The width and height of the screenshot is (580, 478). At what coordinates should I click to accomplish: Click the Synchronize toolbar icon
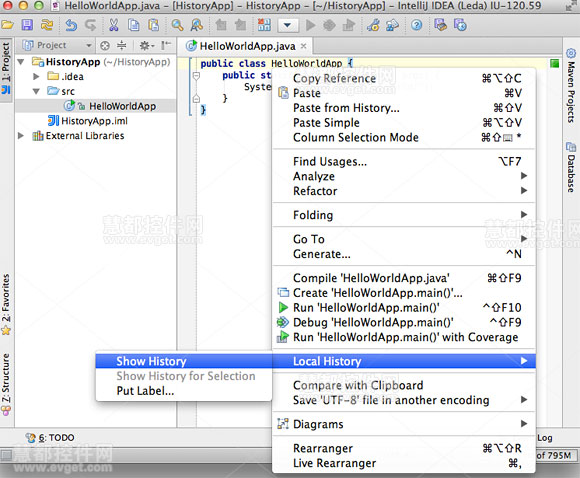[47, 25]
